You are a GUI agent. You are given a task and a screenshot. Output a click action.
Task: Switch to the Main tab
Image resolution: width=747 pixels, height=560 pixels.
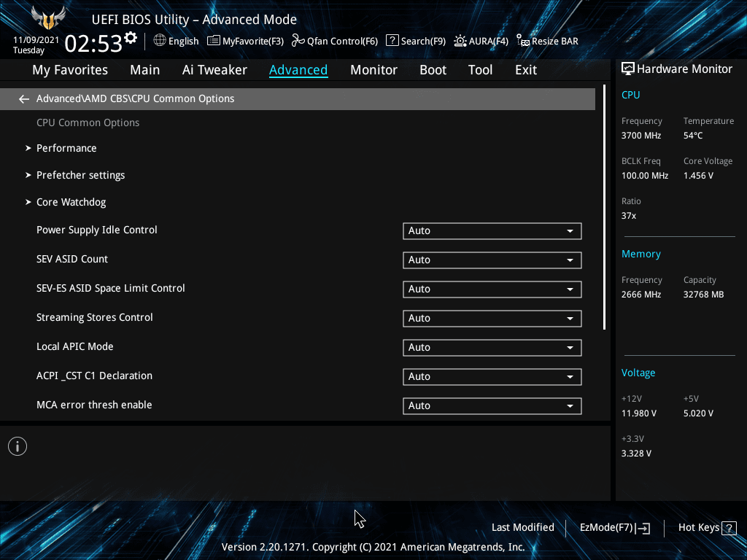(x=145, y=70)
